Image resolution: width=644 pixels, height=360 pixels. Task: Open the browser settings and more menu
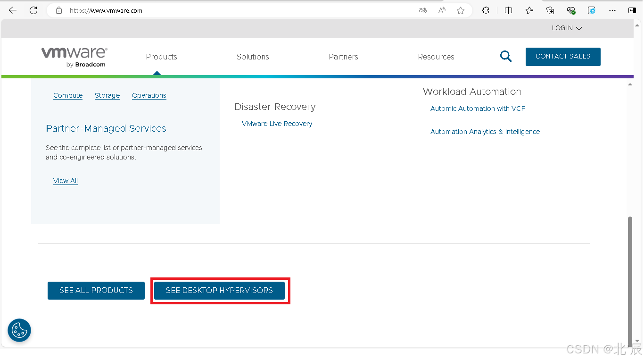(612, 10)
